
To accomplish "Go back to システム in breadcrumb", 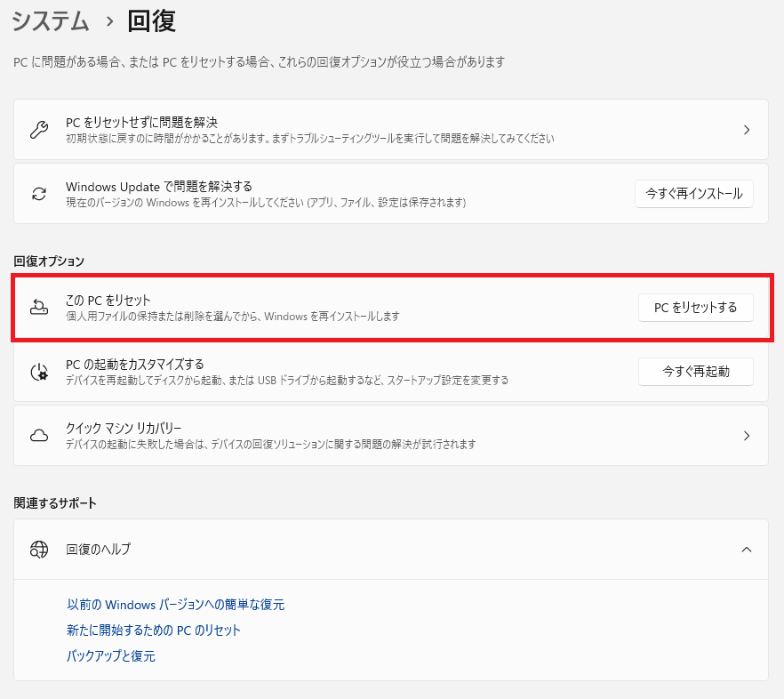I will point(51,21).
